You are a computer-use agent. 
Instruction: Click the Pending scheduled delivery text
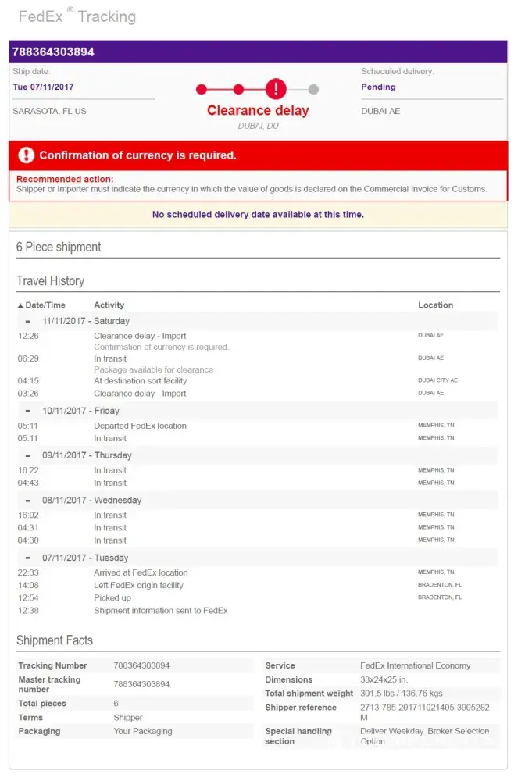[x=378, y=87]
